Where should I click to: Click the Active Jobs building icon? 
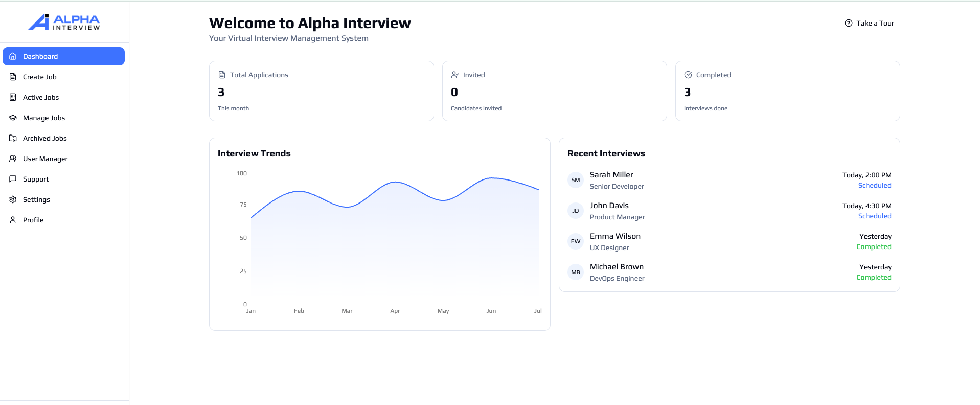(13, 97)
